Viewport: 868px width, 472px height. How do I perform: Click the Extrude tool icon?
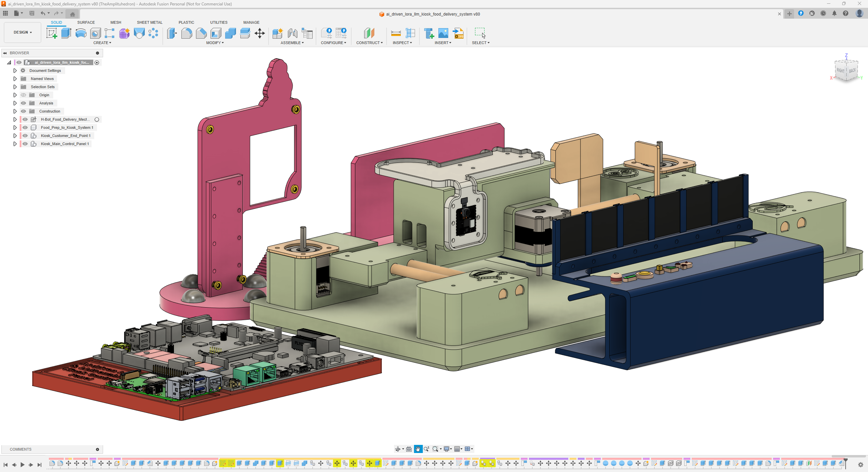pyautogui.click(x=66, y=33)
